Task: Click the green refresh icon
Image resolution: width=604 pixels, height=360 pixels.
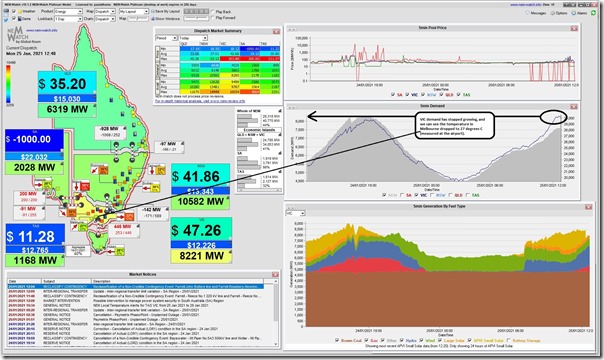Action: (x=594, y=13)
